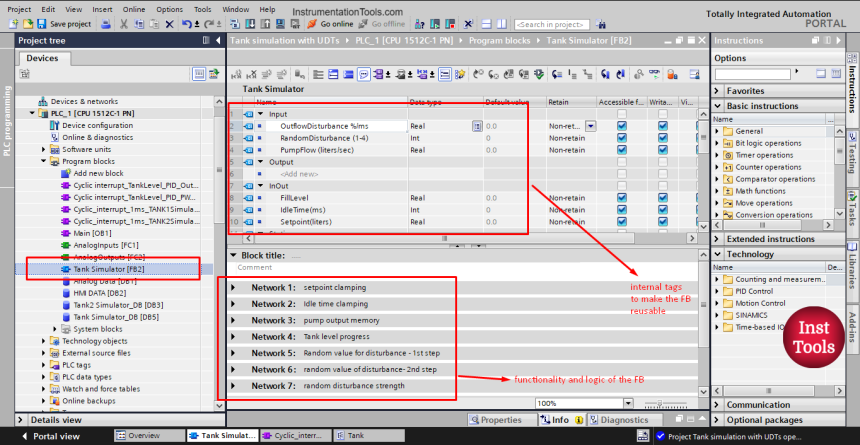This screenshot has height=445, width=860.
Task: Select Main [OB1] in project tree
Action: [92, 233]
